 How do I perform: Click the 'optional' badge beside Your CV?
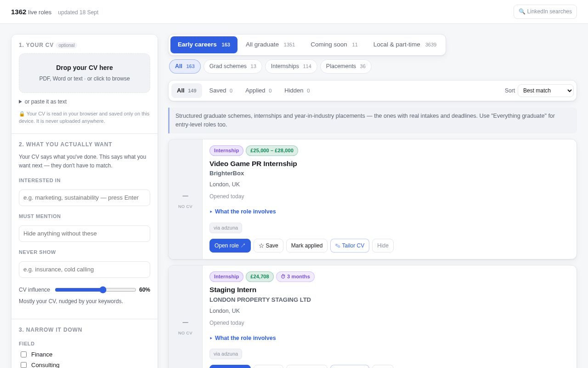[67, 46]
